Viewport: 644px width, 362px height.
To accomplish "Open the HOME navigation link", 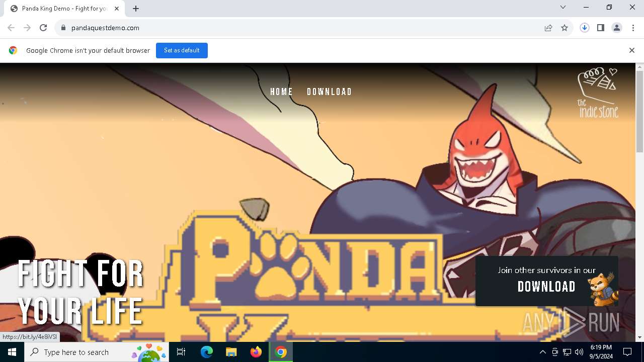I will 282,92.
